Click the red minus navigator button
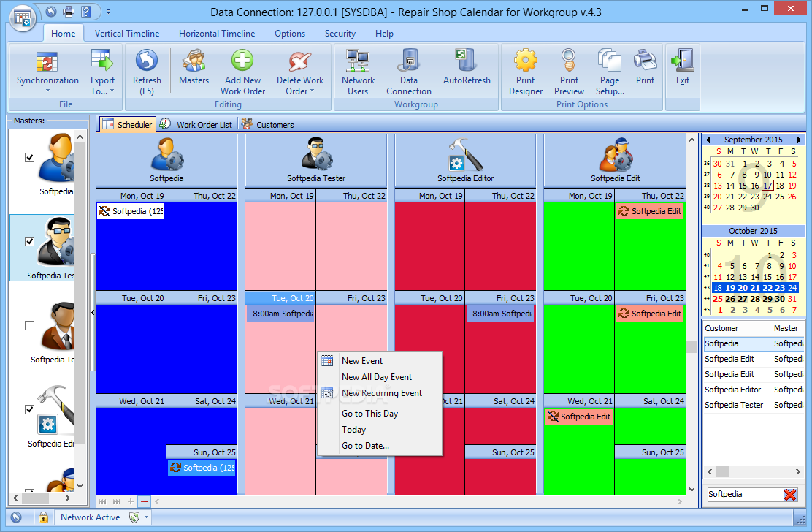Image resolution: width=812 pixels, height=532 pixels. coord(145,501)
